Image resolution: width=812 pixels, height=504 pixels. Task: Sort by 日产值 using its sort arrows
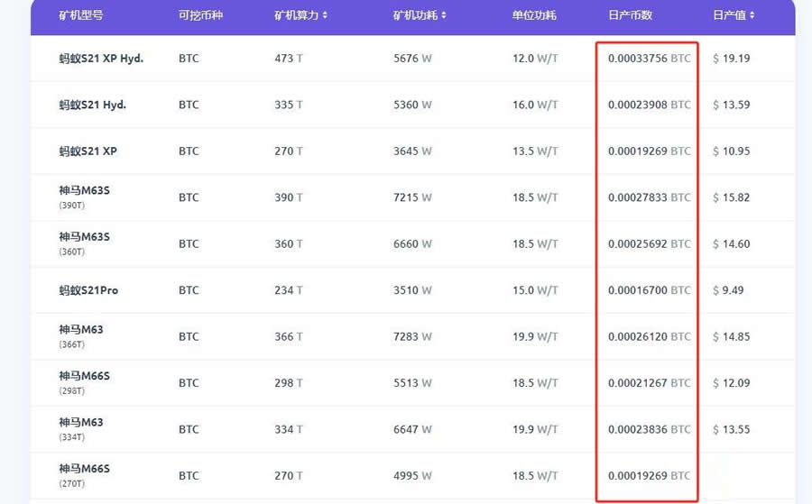[x=752, y=15]
